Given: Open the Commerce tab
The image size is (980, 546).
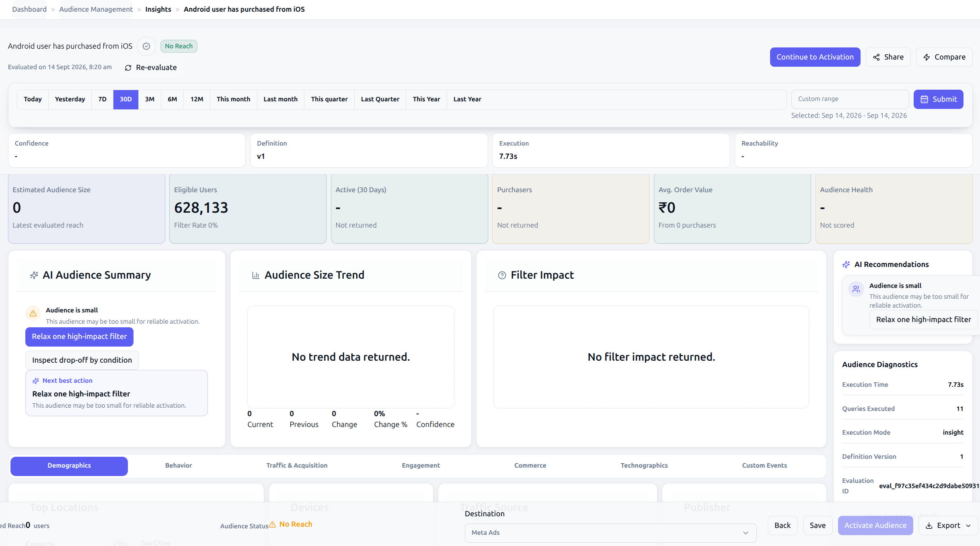Looking at the screenshot, I should coord(530,466).
